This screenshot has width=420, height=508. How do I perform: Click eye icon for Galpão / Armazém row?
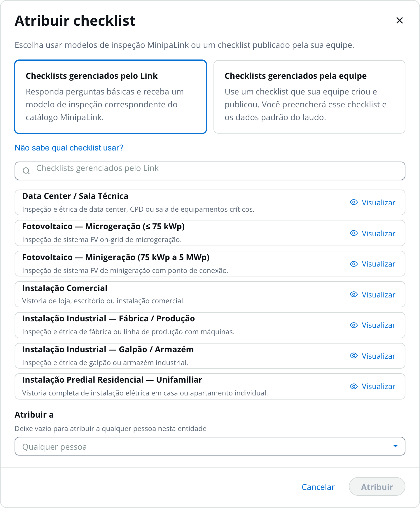tap(353, 355)
